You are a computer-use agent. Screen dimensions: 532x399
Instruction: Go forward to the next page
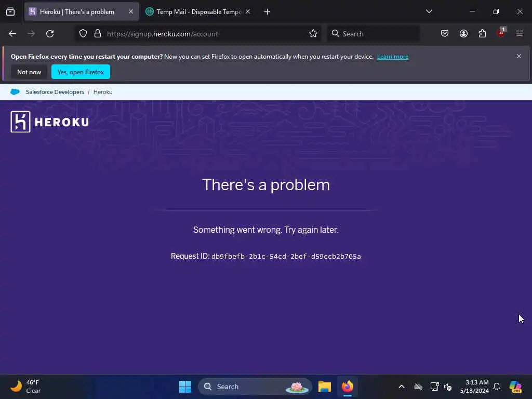[31, 34]
